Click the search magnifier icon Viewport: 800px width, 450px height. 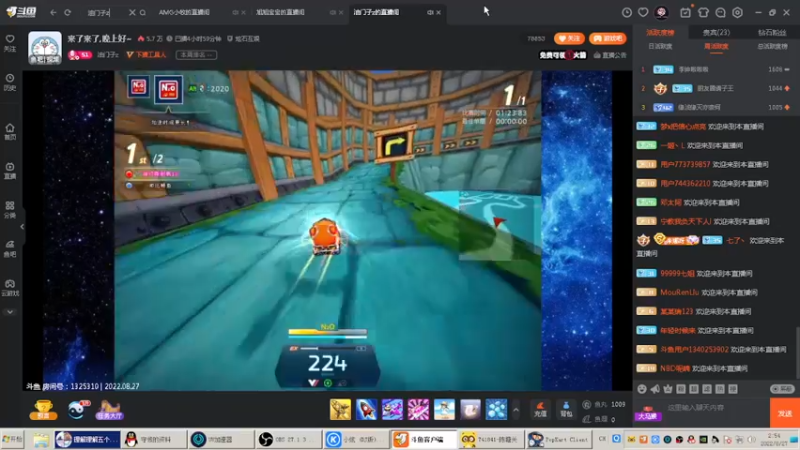coord(143,12)
